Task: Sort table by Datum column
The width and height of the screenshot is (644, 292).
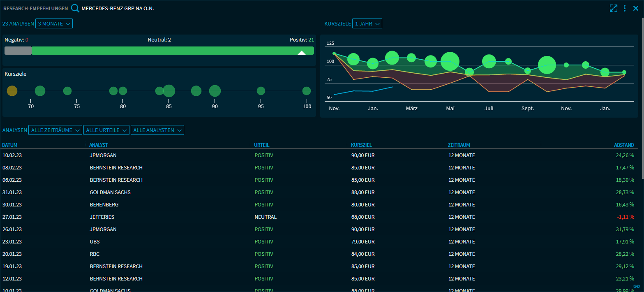Action: tap(10, 145)
